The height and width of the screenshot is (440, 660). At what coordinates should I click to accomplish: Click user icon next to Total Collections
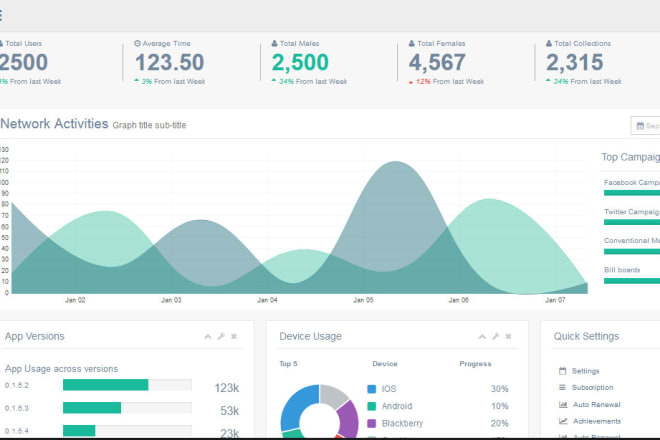pyautogui.click(x=549, y=43)
